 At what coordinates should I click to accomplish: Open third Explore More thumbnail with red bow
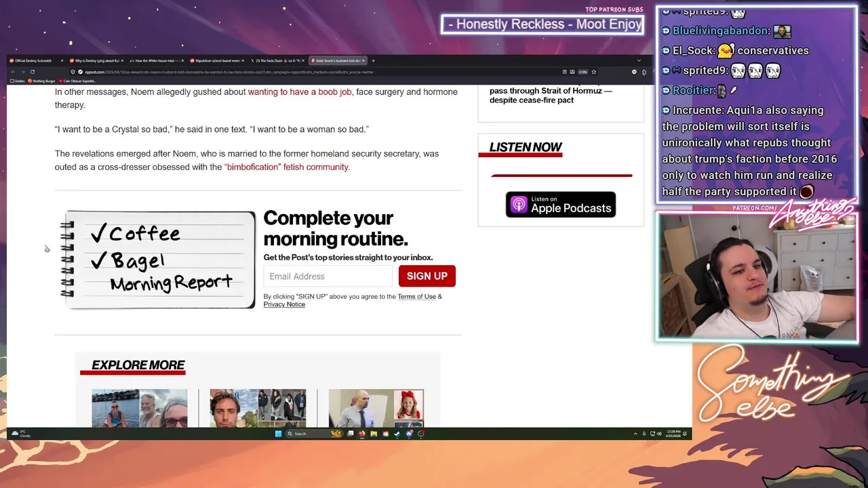coord(376,408)
